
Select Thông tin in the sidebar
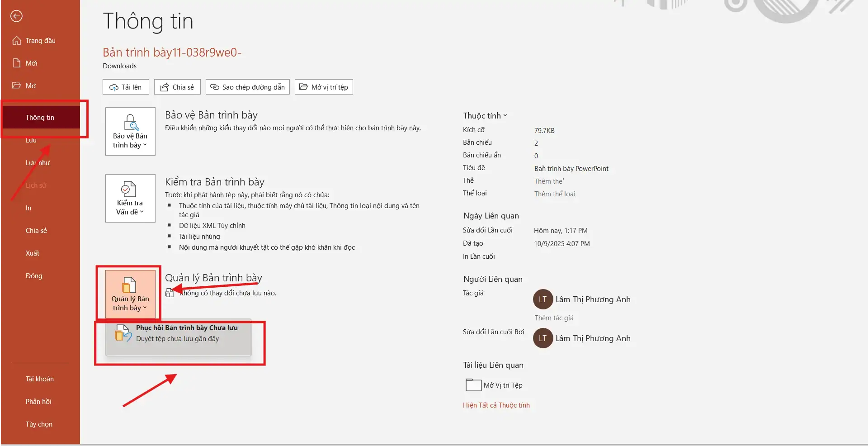[40, 118]
